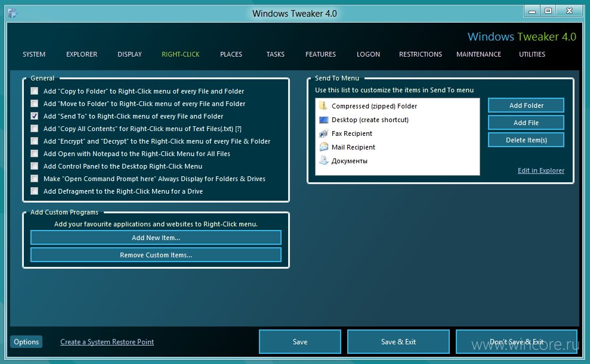This screenshot has height=364, width=590.
Task: Select "Mail Recipient" list entry text
Action: pos(353,147)
